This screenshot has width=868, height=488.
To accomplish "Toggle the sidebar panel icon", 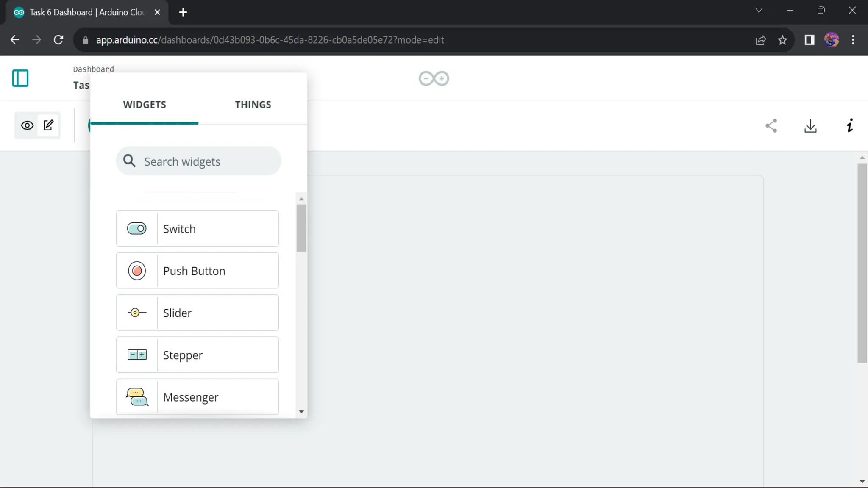I will [20, 78].
